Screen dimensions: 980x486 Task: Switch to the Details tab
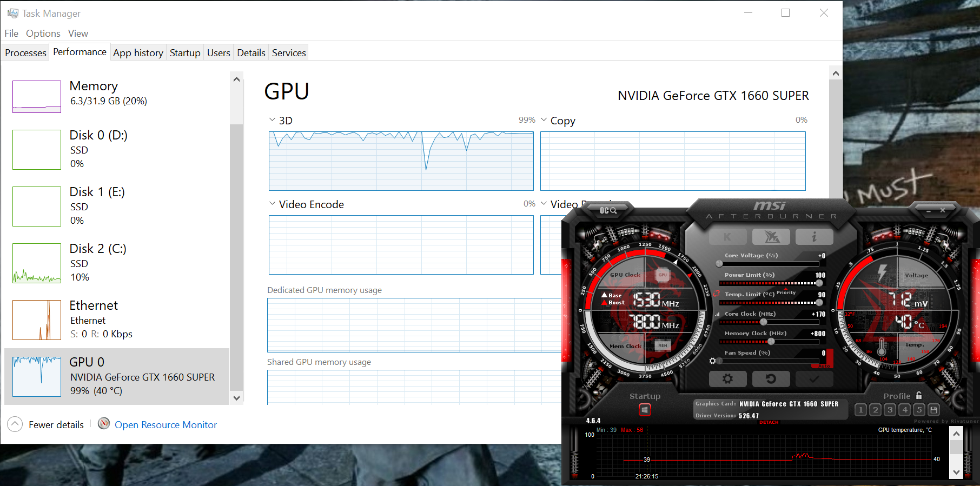(x=251, y=52)
